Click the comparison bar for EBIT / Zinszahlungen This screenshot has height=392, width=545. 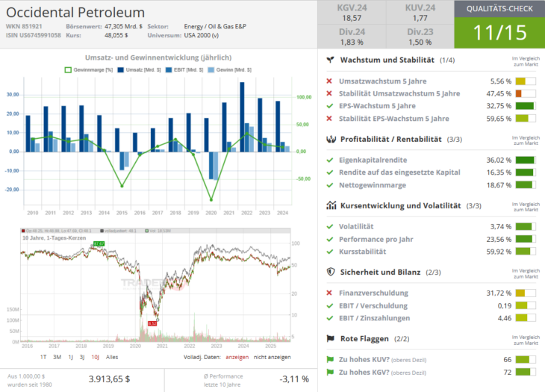point(526,318)
